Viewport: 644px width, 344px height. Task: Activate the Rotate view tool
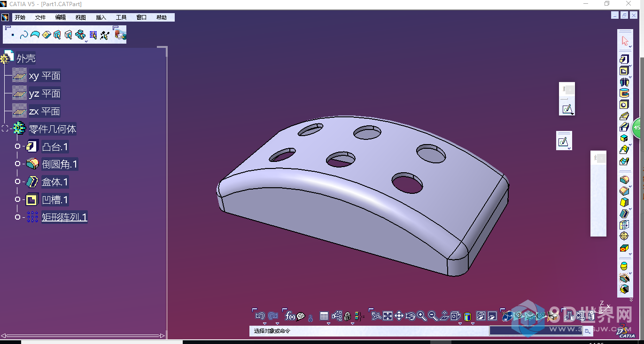pyautogui.click(x=410, y=316)
